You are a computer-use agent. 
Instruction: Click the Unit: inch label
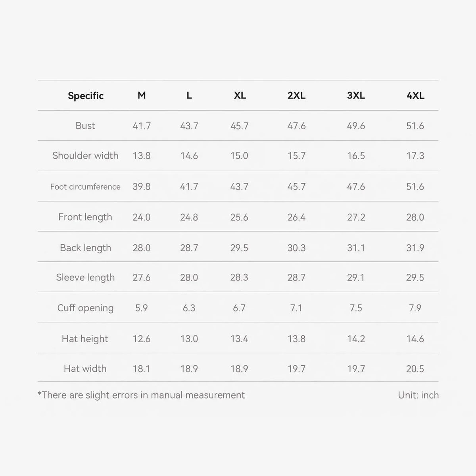[418, 395]
